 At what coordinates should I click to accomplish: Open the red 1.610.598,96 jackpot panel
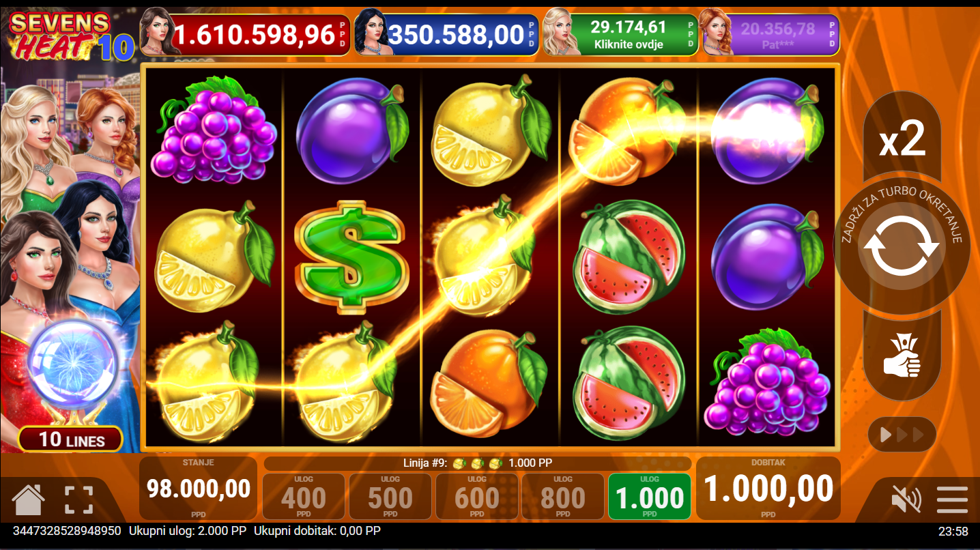click(246, 35)
